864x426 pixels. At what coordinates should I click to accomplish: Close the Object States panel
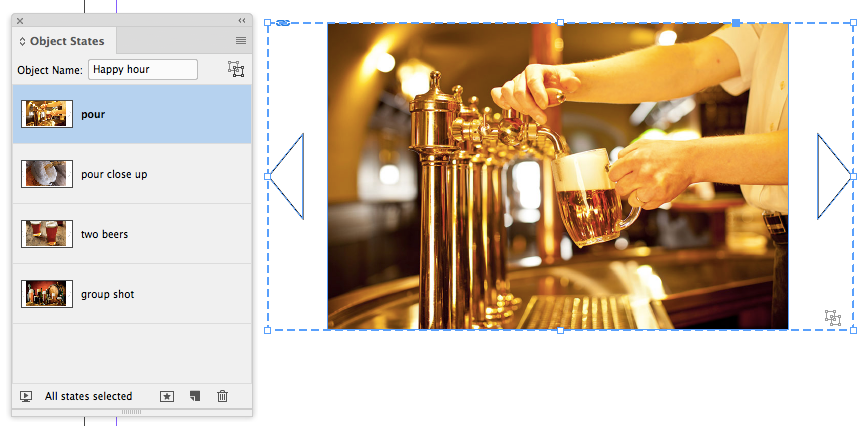point(20,21)
